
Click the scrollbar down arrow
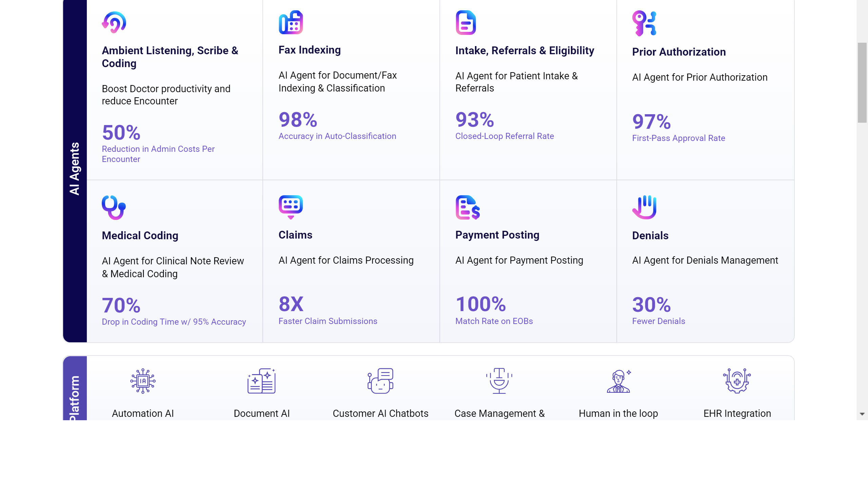coord(862,414)
